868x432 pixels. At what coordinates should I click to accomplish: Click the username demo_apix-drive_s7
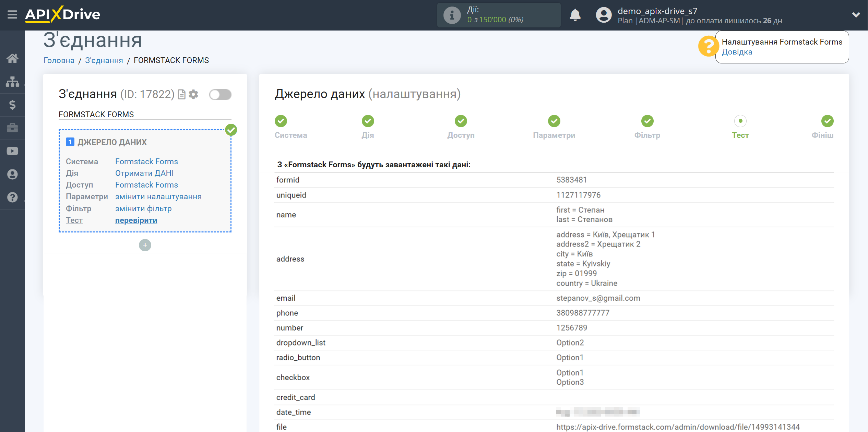657,11
